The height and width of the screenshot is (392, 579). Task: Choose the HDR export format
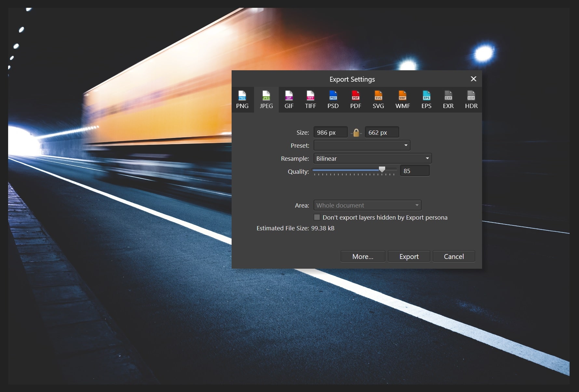[x=471, y=100]
